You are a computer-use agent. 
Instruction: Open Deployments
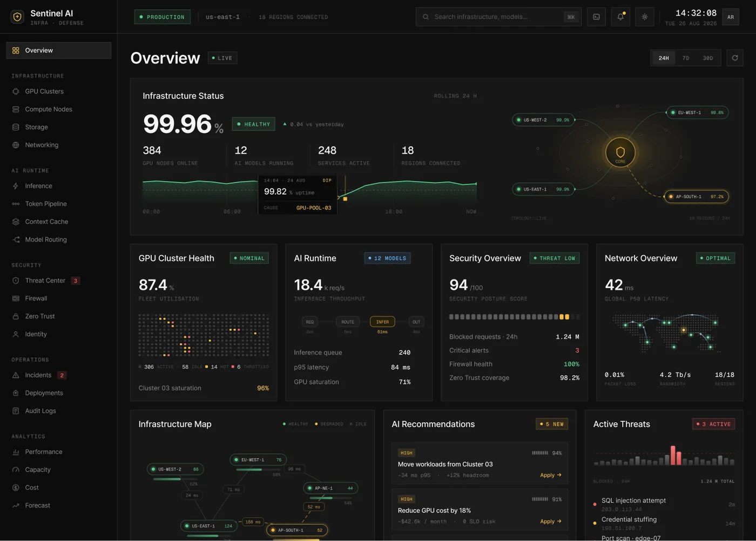coord(58,393)
